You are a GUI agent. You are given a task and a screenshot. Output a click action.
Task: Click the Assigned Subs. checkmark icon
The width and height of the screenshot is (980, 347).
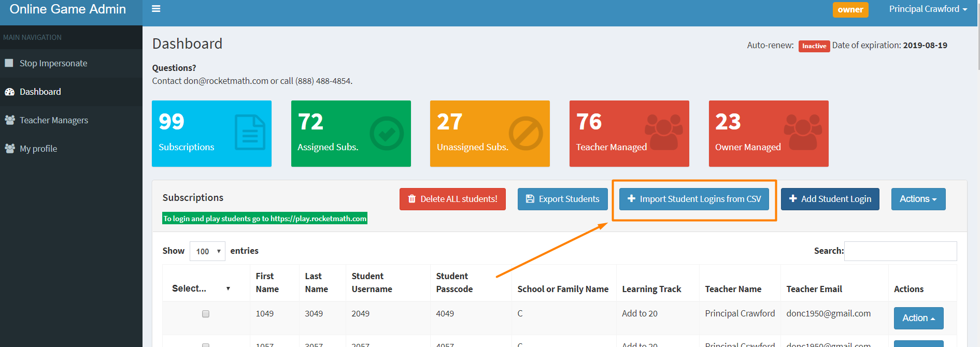coord(387,133)
